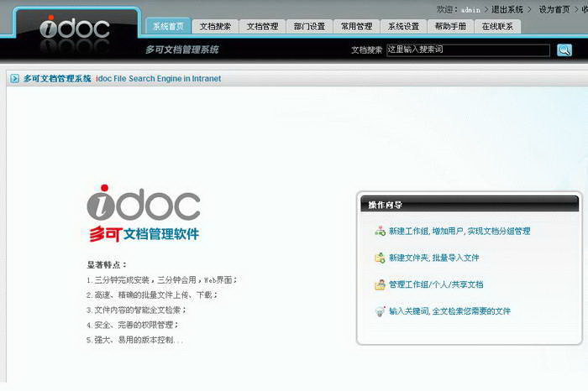This screenshot has width=588, height=391.
Task: Click the 文档搜索 label beside search box
Action: 367,50
